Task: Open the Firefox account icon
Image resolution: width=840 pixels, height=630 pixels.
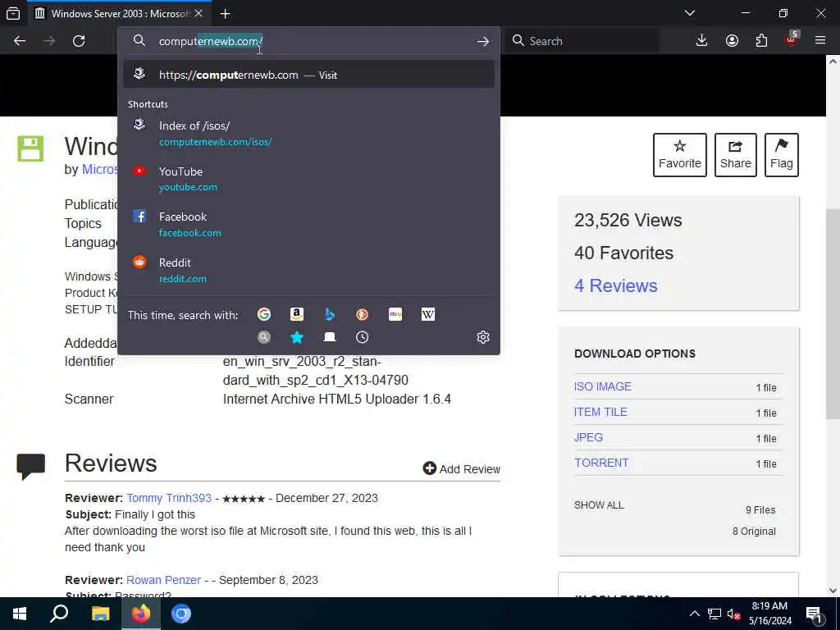Action: pyautogui.click(x=732, y=41)
